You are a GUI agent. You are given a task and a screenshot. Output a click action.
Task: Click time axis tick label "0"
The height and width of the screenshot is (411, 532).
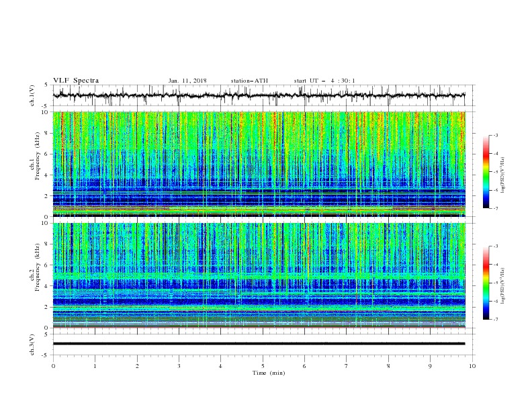pyautogui.click(x=53, y=366)
